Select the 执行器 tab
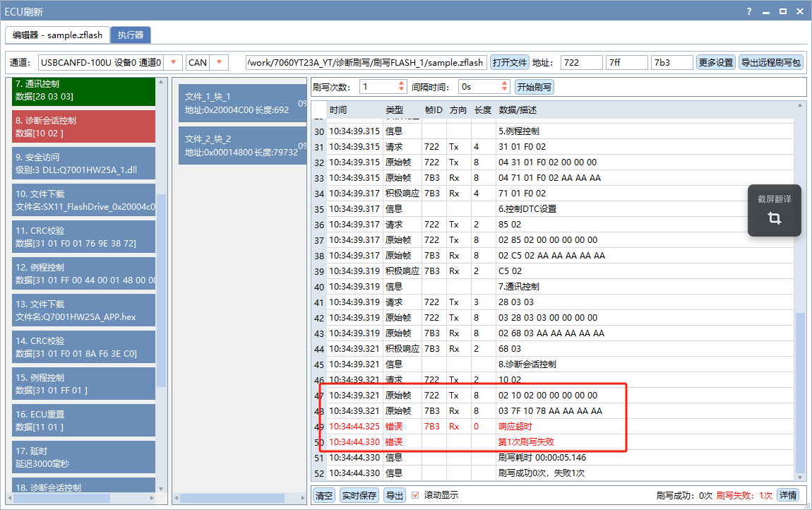 pos(131,35)
